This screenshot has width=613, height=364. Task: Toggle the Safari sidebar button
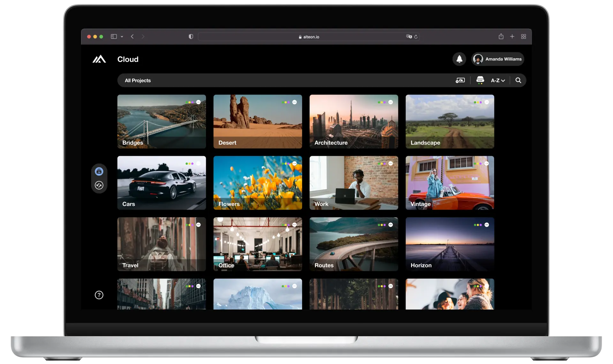coord(114,36)
